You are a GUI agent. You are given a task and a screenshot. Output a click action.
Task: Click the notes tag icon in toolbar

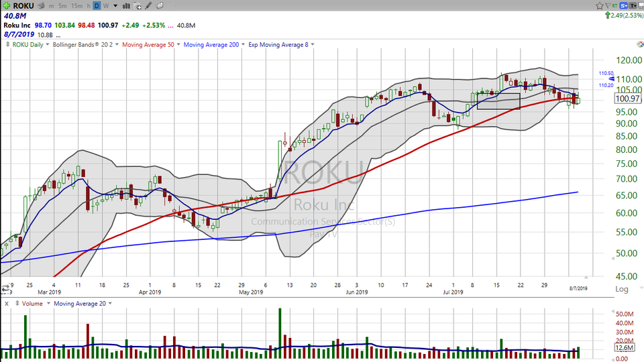[x=160, y=5]
